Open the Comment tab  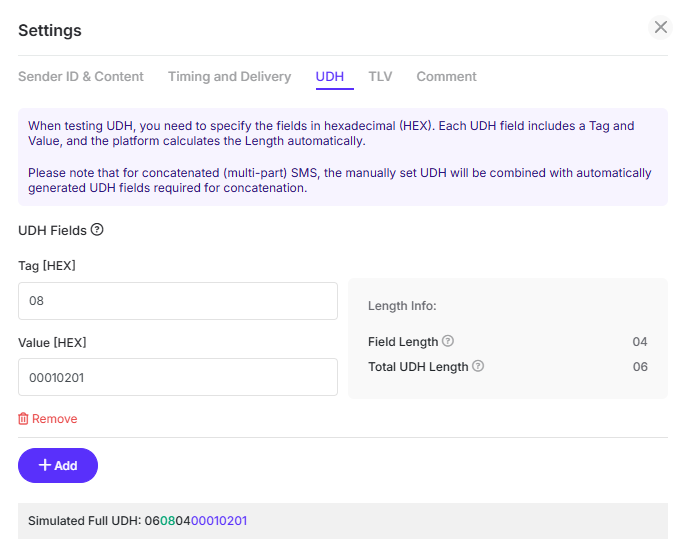[x=446, y=77]
